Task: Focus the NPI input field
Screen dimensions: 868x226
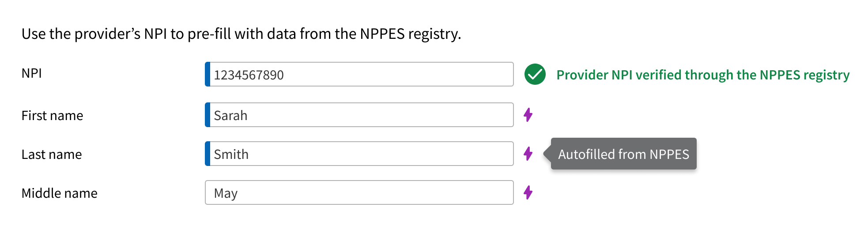Action: pyautogui.click(x=359, y=74)
